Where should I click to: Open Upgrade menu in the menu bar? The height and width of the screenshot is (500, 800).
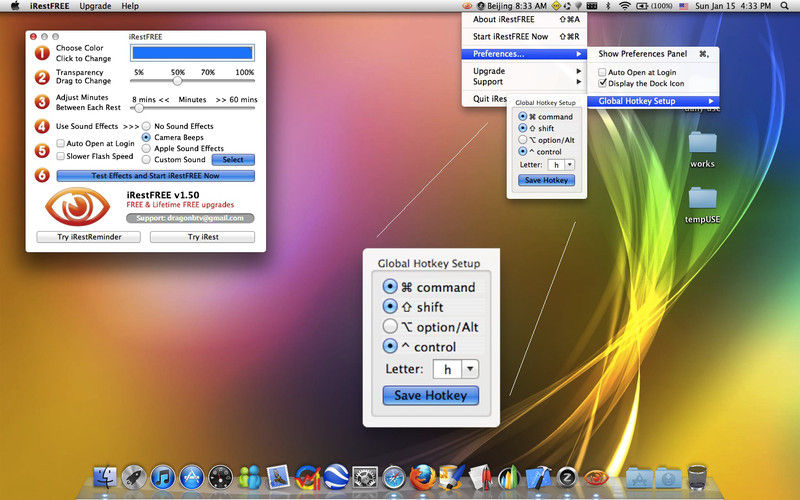point(95,6)
